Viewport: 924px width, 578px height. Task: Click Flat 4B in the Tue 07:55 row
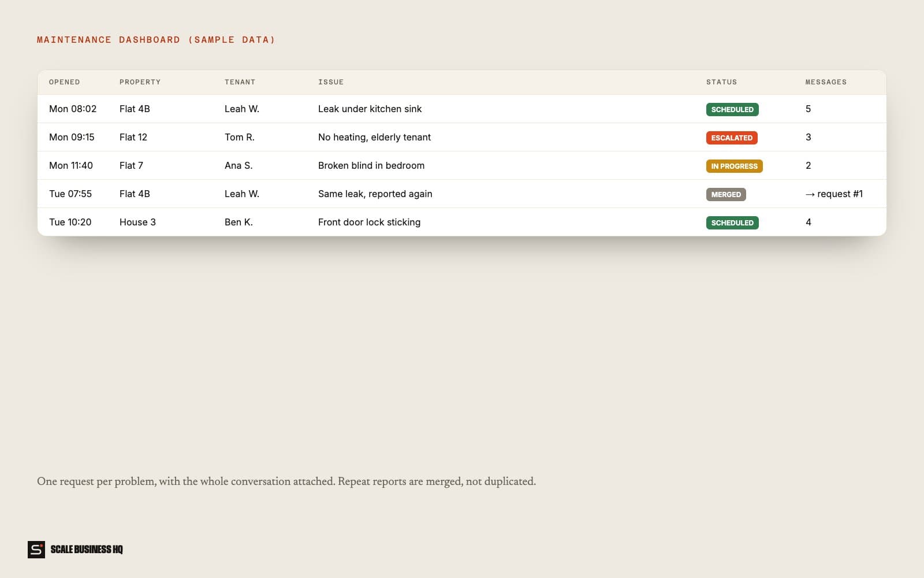[135, 194]
